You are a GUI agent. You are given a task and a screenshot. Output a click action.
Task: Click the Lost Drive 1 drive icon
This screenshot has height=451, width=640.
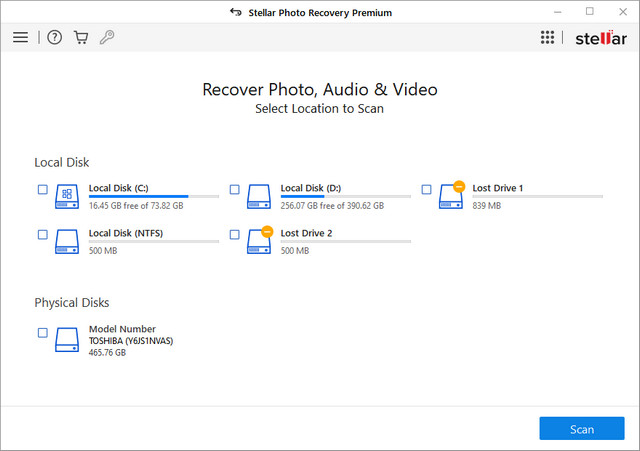click(450, 195)
